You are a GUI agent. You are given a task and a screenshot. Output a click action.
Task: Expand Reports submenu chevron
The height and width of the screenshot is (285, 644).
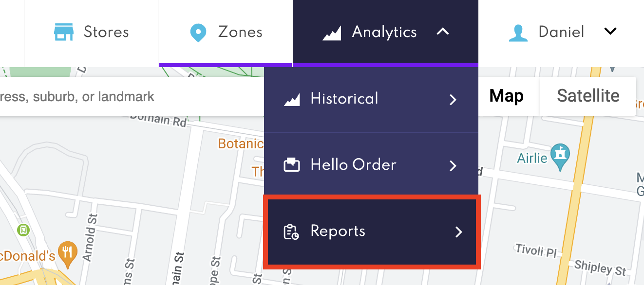point(458,232)
